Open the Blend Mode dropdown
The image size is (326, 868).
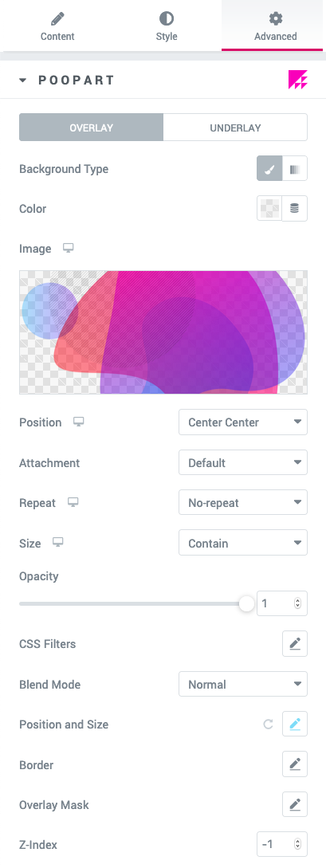click(243, 684)
